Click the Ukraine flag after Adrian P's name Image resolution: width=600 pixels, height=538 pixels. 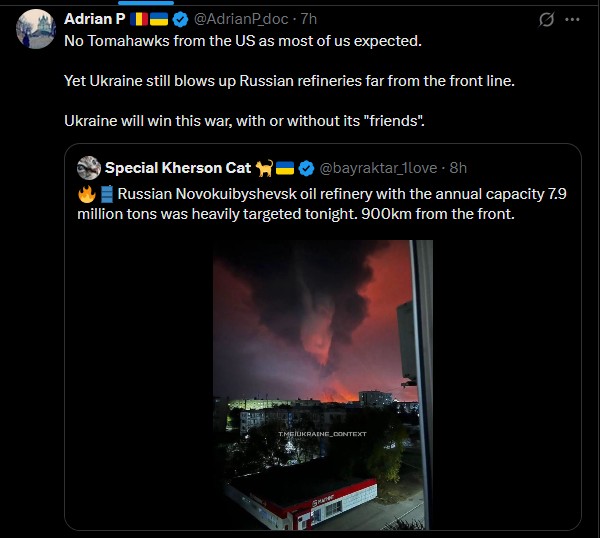(159, 19)
